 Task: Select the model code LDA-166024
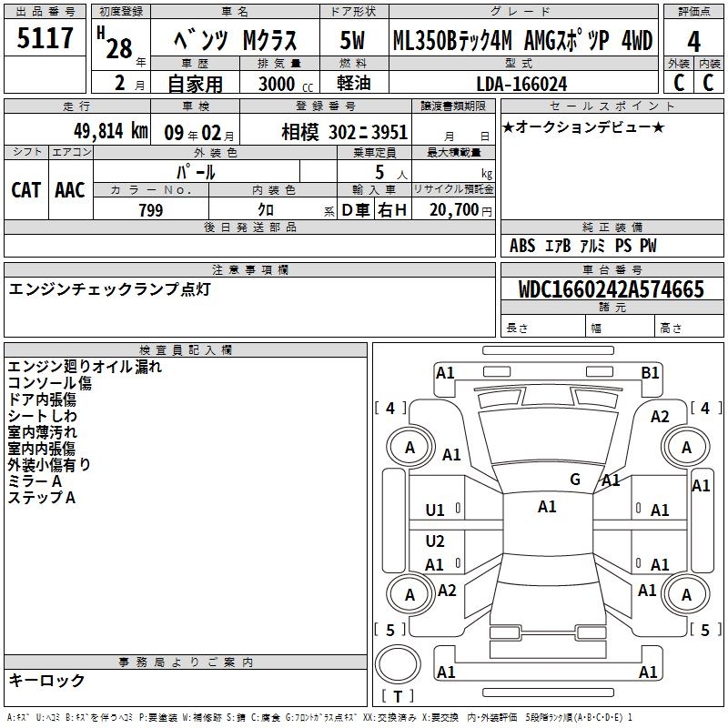pos(521,84)
